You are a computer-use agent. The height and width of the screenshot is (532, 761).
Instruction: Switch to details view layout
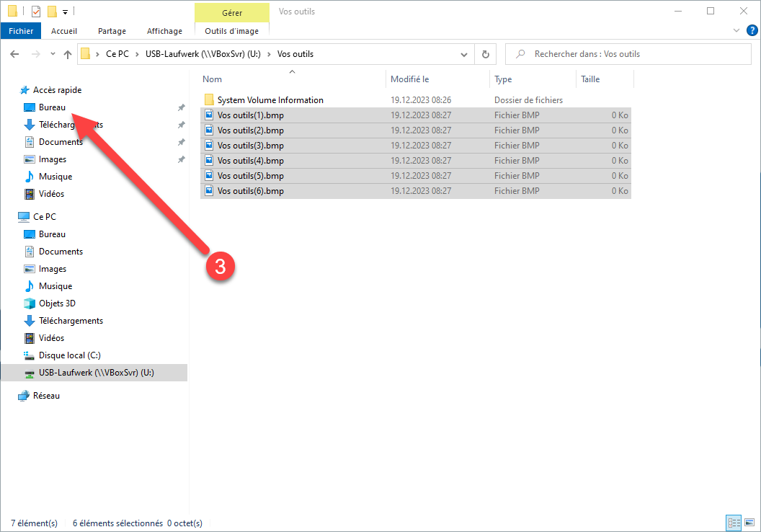734,523
